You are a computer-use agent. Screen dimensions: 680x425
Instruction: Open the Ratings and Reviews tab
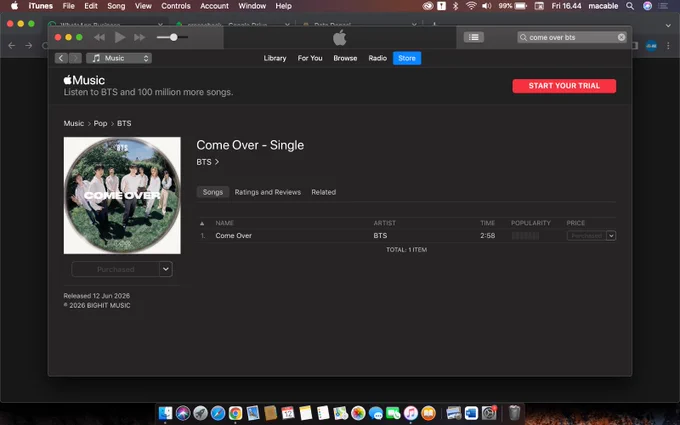[x=268, y=192]
